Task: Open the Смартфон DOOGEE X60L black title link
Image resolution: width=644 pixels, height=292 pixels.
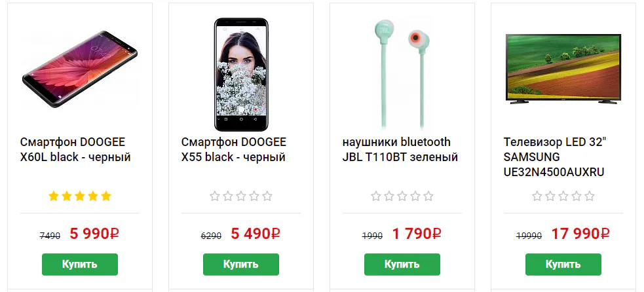Action: pos(75,149)
